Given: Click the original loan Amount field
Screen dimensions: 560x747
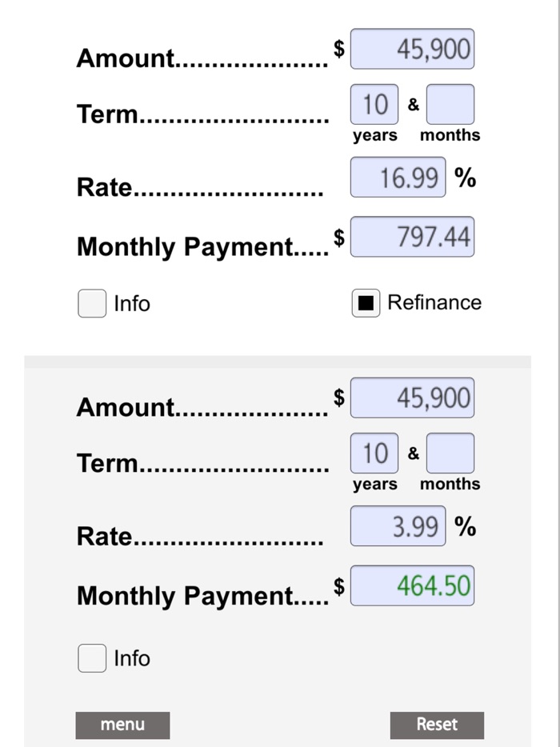Looking at the screenshot, I should 412,50.
